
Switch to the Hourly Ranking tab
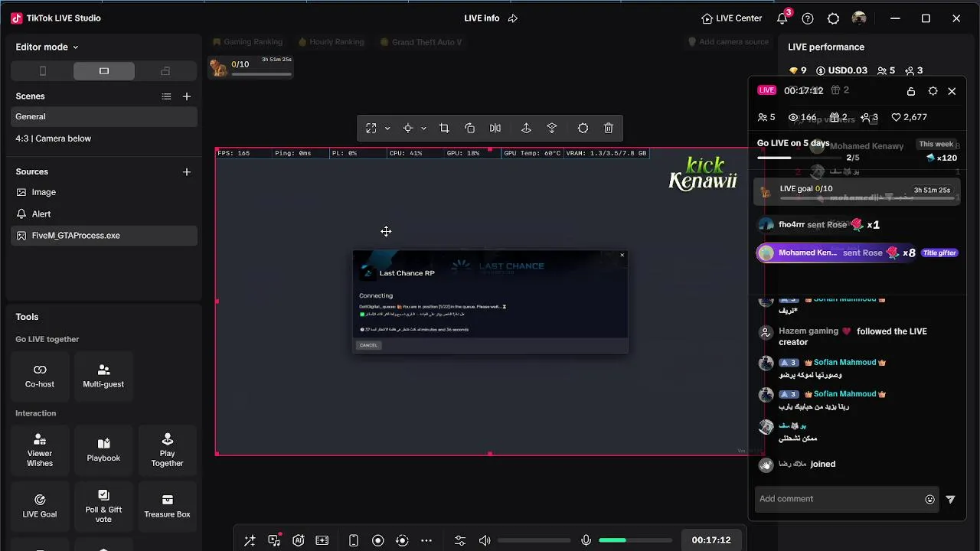click(x=331, y=42)
